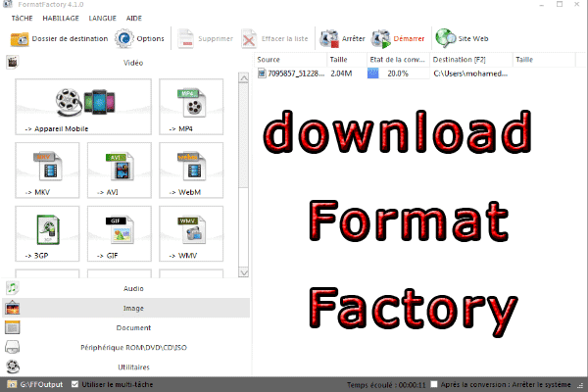
Task: Expand the Audio category section
Action: [x=126, y=288]
